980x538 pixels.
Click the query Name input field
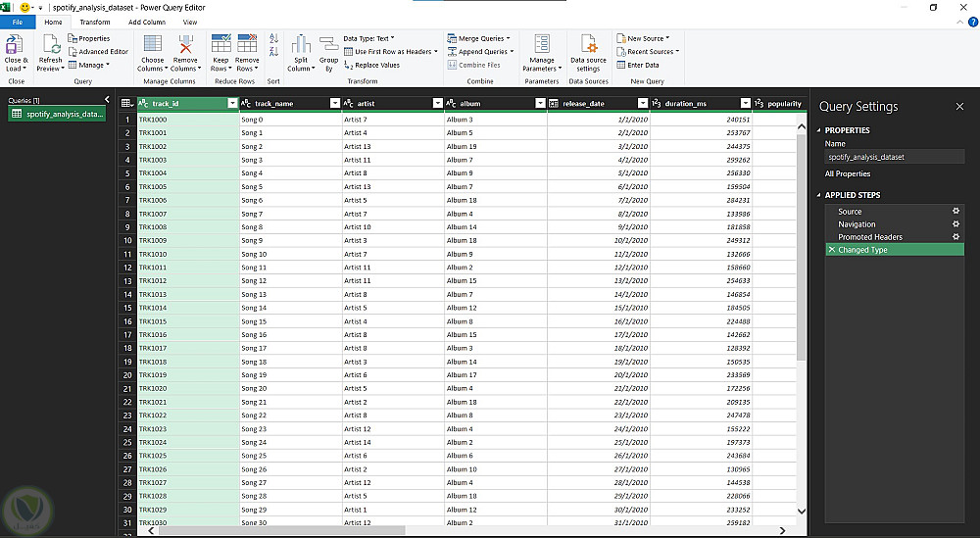pyautogui.click(x=895, y=157)
